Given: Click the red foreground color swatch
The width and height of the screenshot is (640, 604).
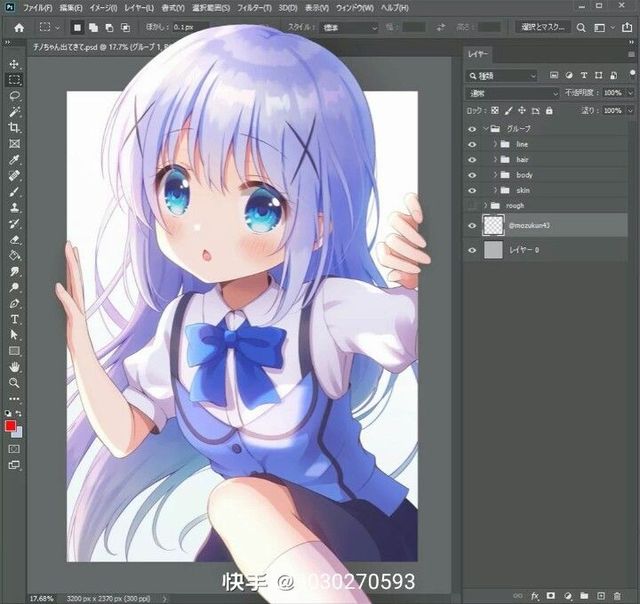Looking at the screenshot, I should 10,426.
